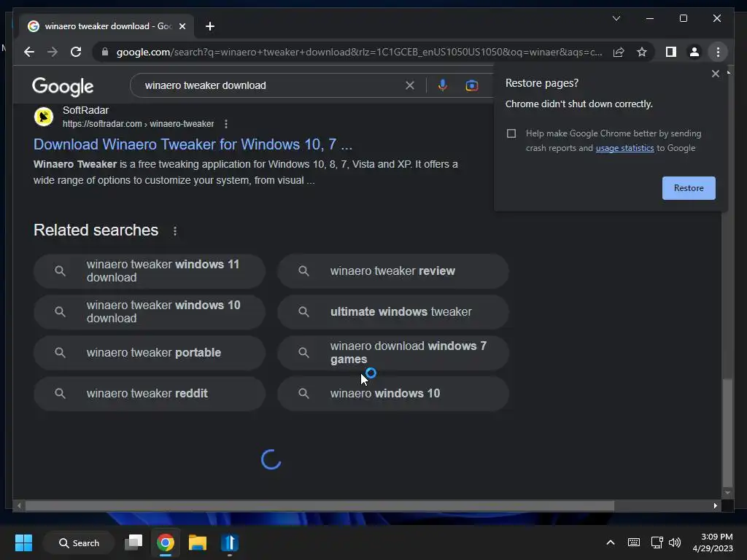Search ultimate windows tweaker
This screenshot has width=747, height=560.
393,312
